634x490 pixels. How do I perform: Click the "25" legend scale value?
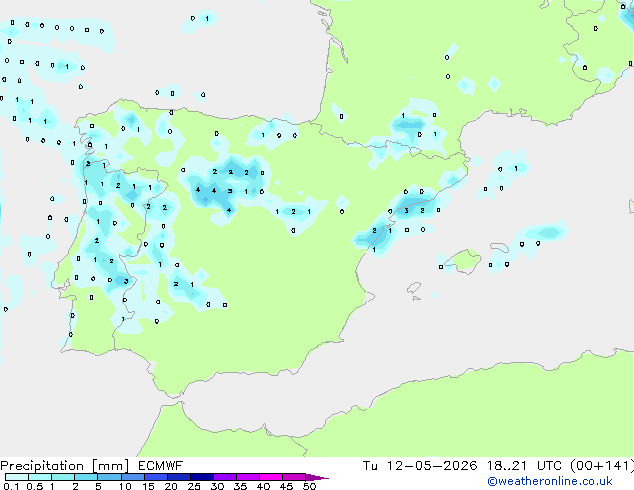tap(194, 486)
